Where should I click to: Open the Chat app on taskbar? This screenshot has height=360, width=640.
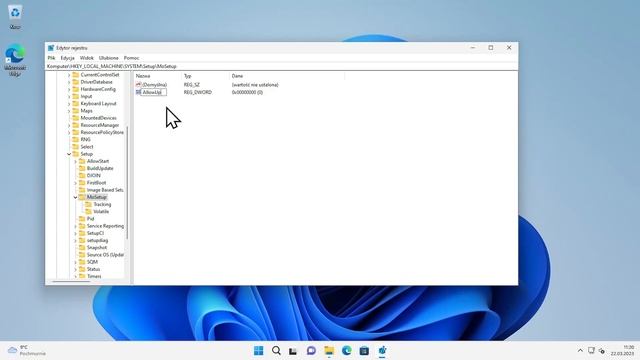pos(311,351)
